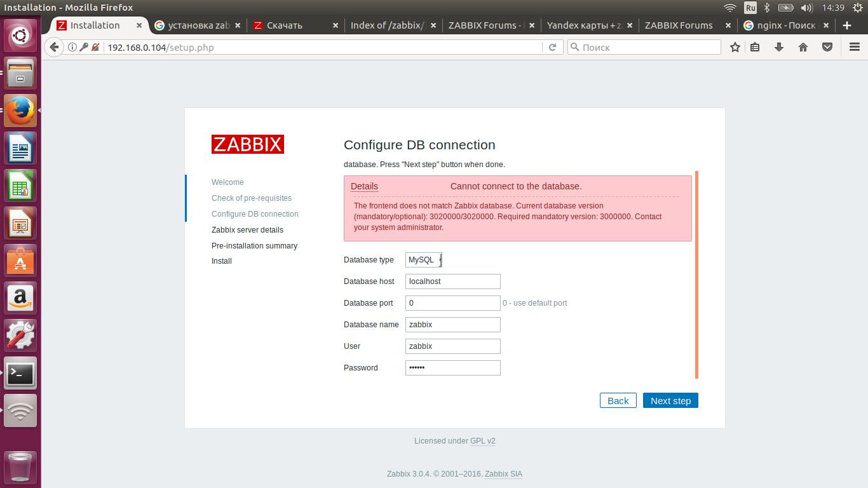
Task: Reload the page with the refresh icon
Action: click(553, 47)
